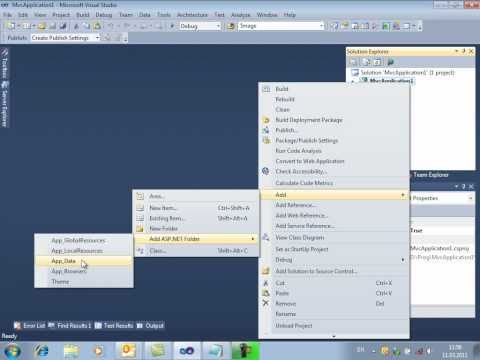The height and width of the screenshot is (360, 480).
Task: Choose Existing Item... in Add submenu
Action: pos(196,218)
